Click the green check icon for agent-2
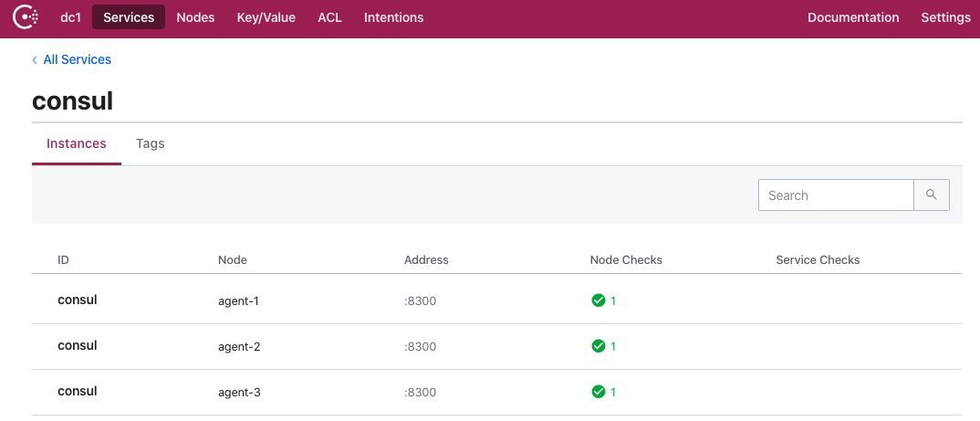Viewport: 980px width, 421px height. (x=599, y=346)
